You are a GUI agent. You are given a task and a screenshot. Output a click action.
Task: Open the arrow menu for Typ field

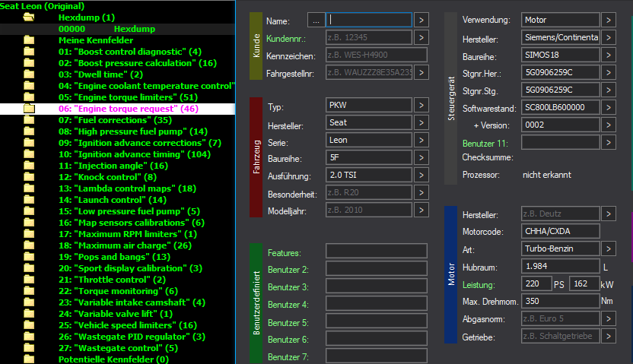(421, 105)
